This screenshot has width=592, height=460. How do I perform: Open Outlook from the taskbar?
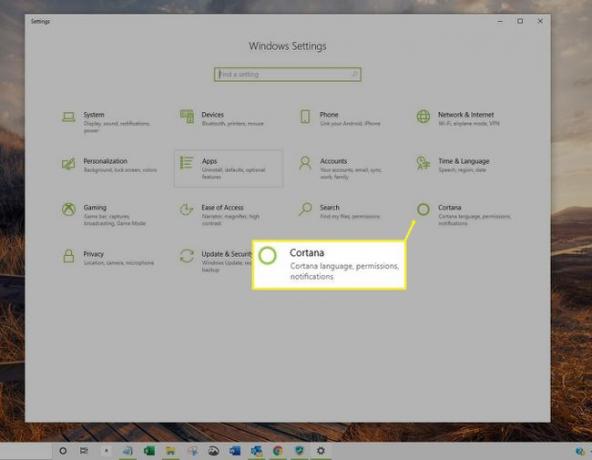[x=256, y=451]
